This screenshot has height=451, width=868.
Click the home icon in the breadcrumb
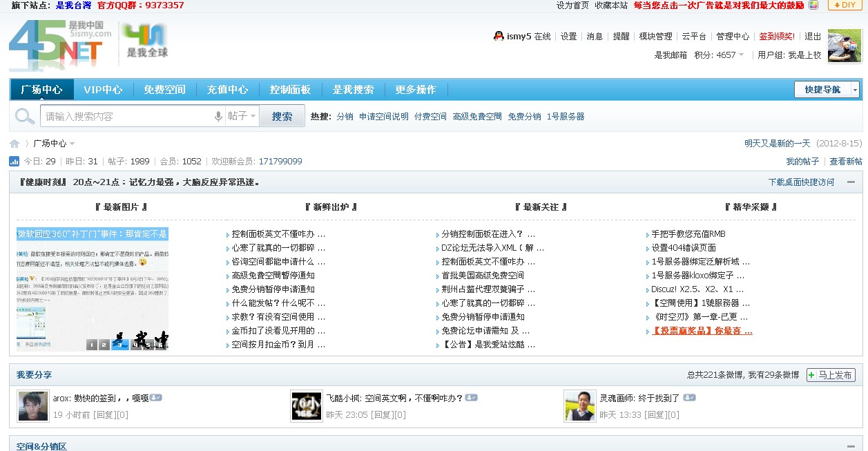[x=15, y=144]
